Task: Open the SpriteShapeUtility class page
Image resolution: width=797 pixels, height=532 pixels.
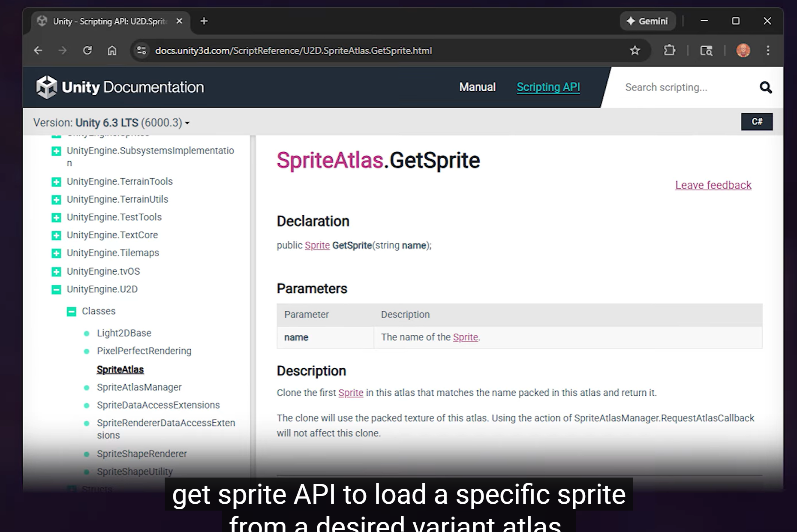Action: pos(135,472)
